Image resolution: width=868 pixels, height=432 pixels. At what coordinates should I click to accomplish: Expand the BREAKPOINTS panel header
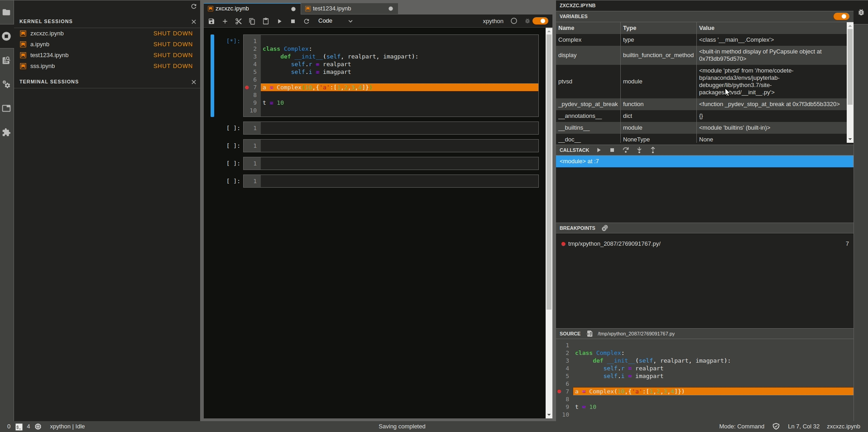click(x=577, y=228)
